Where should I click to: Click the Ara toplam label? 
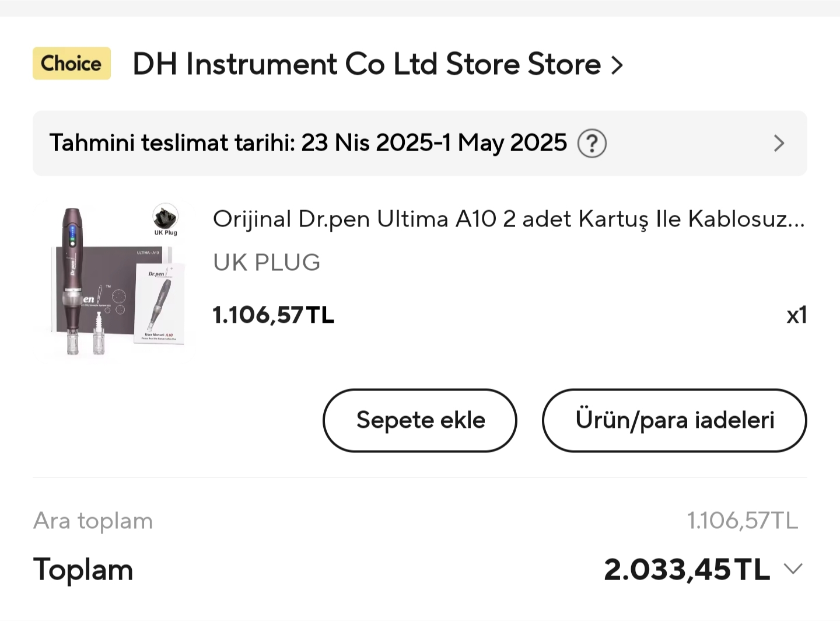coord(93,521)
